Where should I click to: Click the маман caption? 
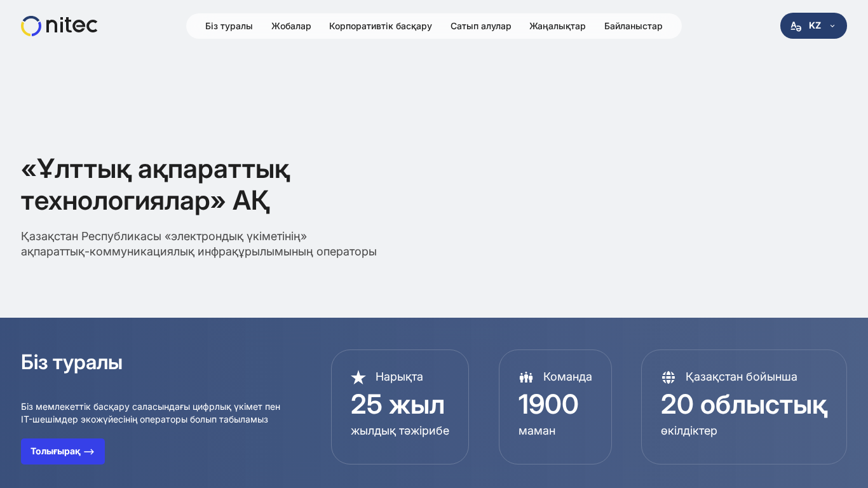[537, 431]
